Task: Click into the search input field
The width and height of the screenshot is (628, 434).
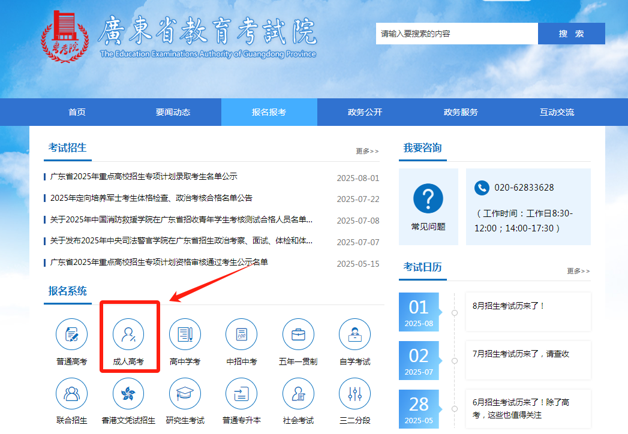Action: (x=455, y=34)
